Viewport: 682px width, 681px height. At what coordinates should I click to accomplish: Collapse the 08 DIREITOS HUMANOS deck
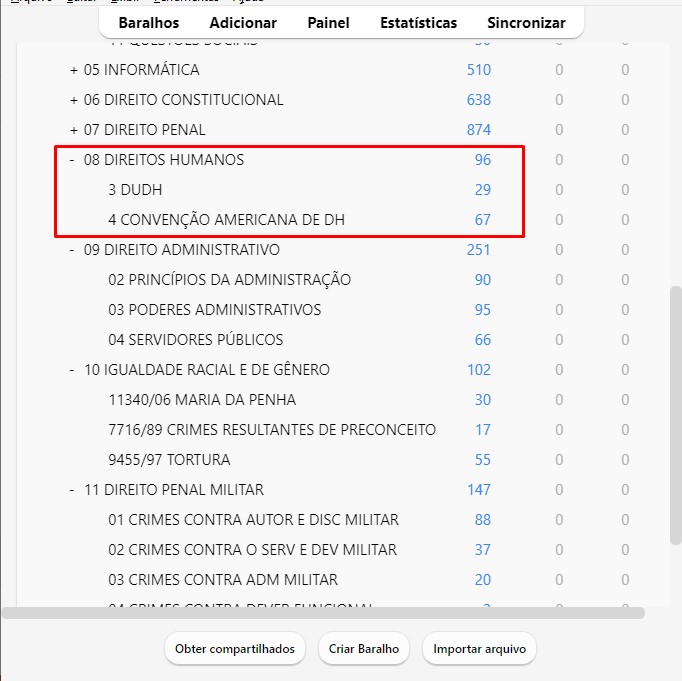[x=72, y=160]
